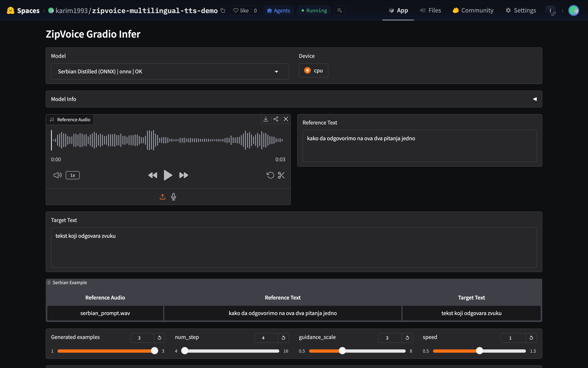Undo audio edits with reset icon

[270, 175]
